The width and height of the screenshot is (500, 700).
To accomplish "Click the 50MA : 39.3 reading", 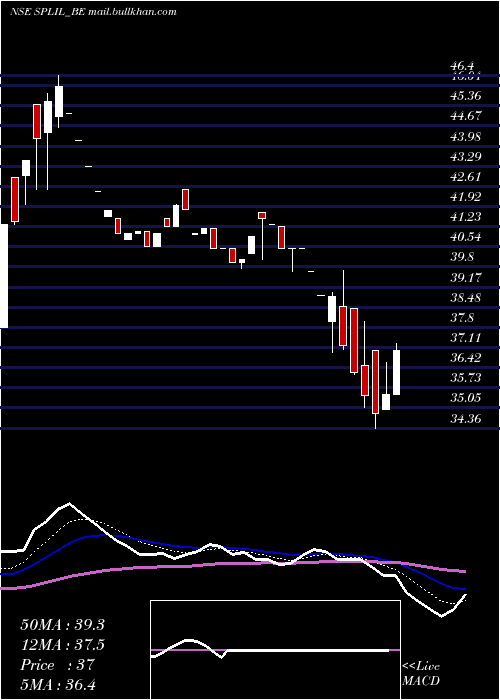I will pos(62,625).
